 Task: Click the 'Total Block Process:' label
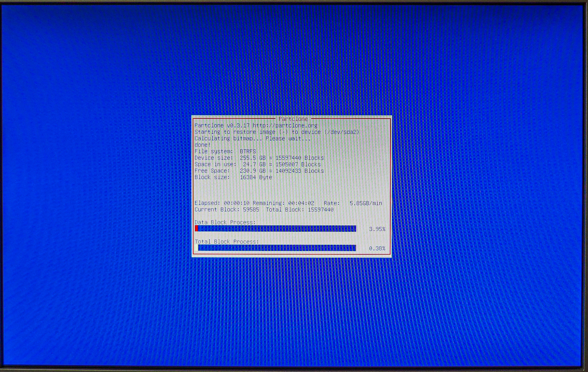pos(226,242)
